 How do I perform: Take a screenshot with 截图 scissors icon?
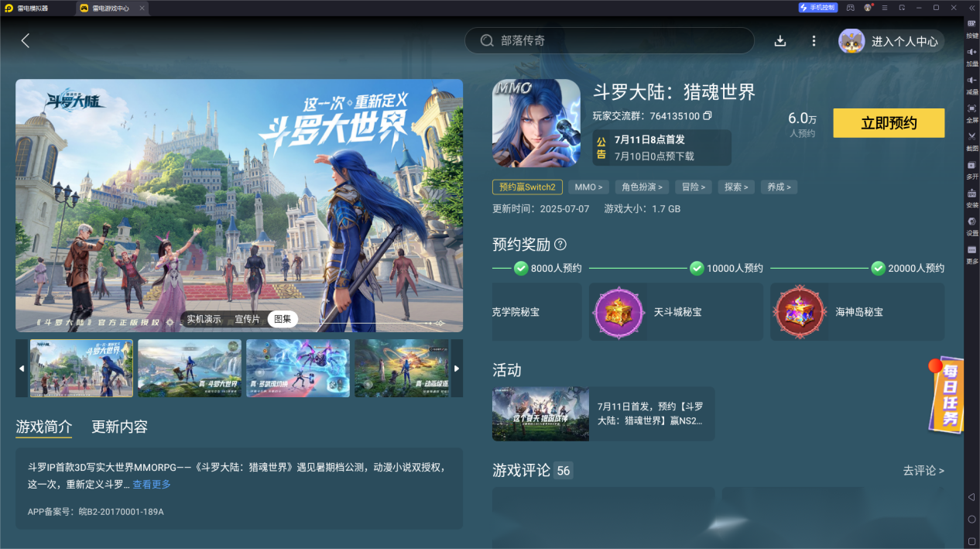(972, 141)
